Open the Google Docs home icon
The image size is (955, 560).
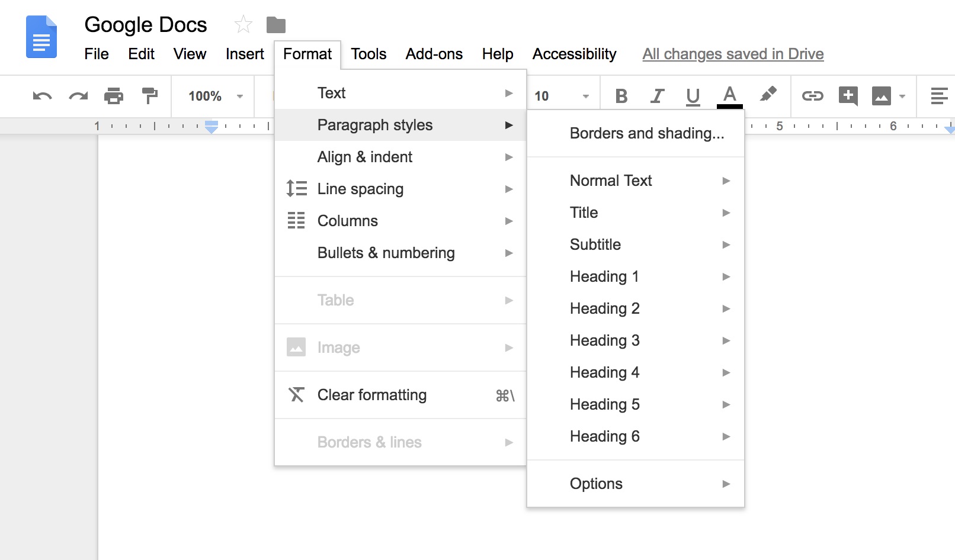[x=41, y=37]
